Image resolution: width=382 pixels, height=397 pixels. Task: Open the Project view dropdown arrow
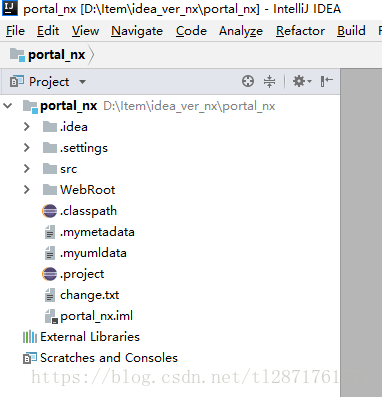[x=82, y=82]
